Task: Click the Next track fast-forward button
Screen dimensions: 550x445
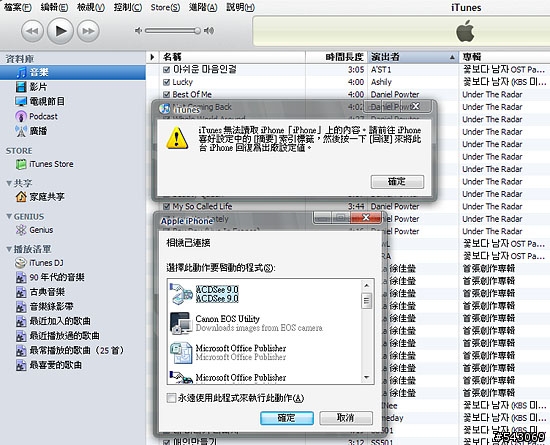Action: click(x=88, y=31)
